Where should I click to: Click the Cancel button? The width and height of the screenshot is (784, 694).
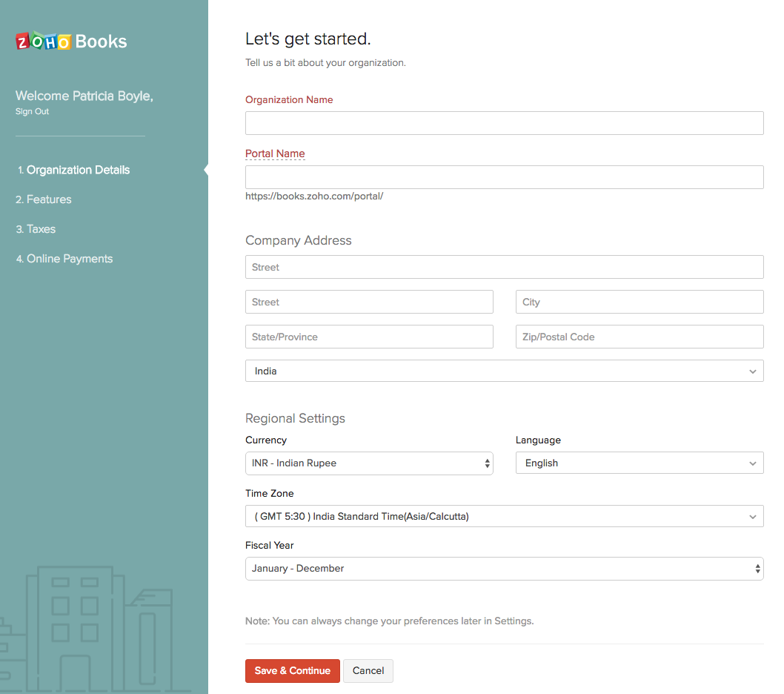pos(368,671)
